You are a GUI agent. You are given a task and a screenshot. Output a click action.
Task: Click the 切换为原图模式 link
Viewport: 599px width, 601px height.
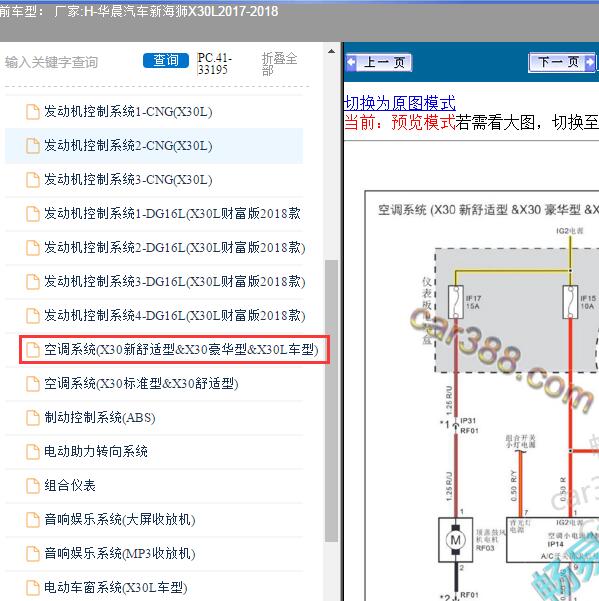click(399, 103)
